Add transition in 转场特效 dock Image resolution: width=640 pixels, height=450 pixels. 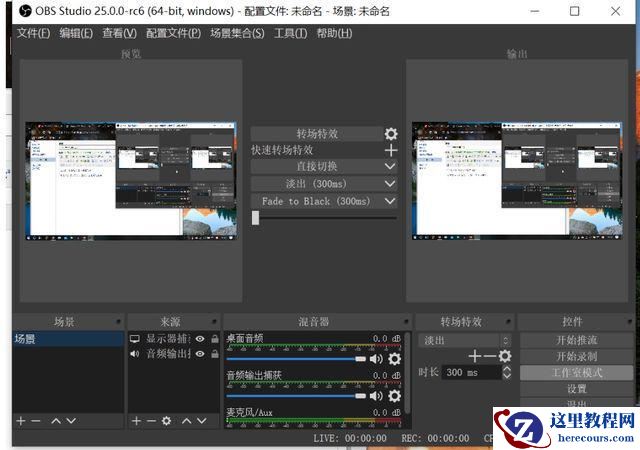pos(475,356)
